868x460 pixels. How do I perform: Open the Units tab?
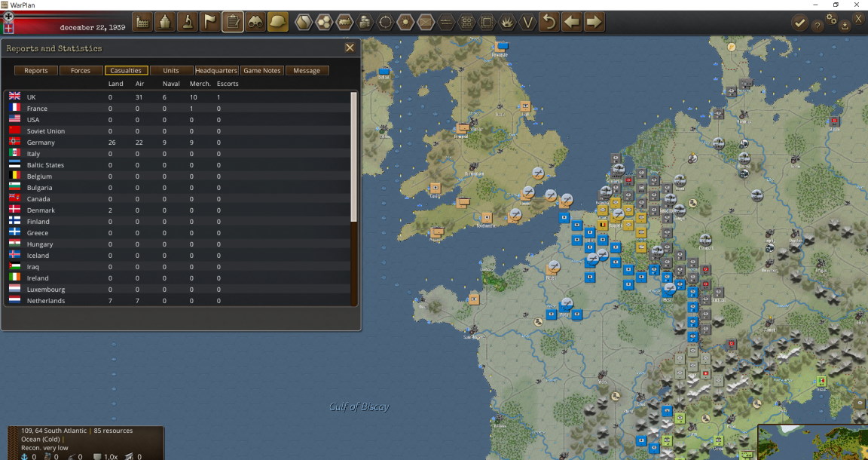pos(171,70)
